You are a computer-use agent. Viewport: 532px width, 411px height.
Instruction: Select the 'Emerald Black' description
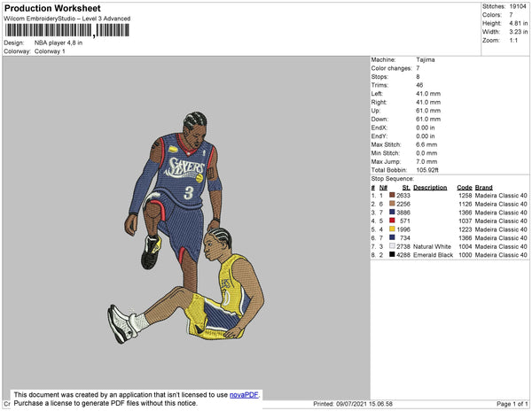[x=433, y=255]
